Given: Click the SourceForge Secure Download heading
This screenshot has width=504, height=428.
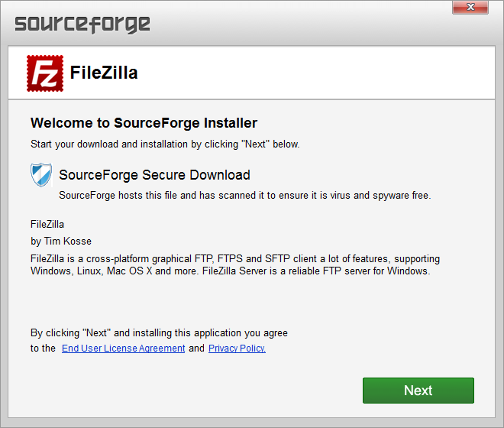Looking at the screenshot, I should tap(154, 175).
